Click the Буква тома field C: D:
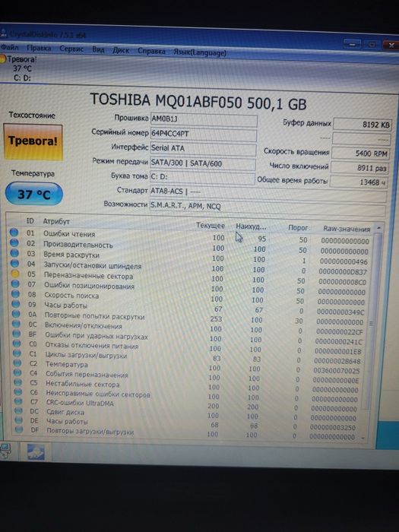Screen dimensions: 399x532 coord(202,177)
